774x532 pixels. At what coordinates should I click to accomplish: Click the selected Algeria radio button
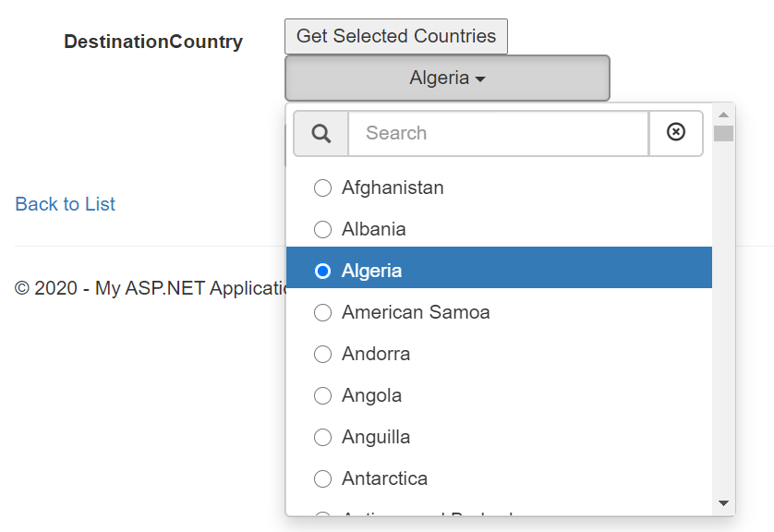[322, 271]
